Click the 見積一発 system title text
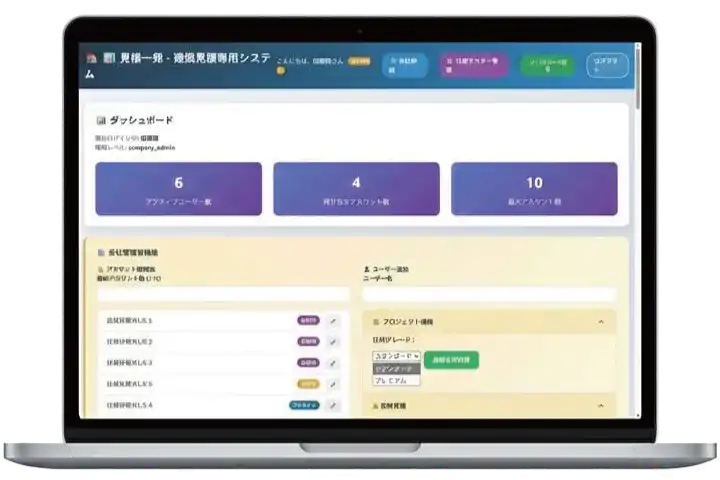This screenshot has width=720, height=480. 195,58
